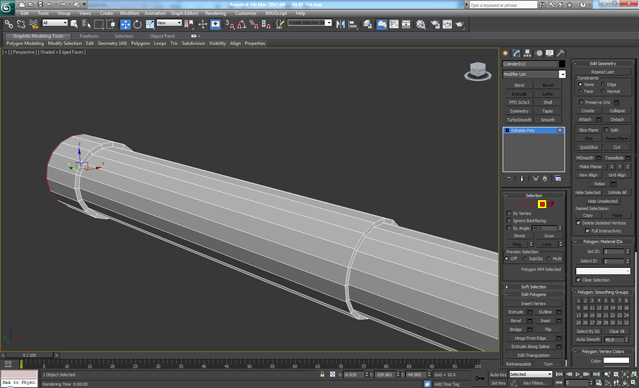Click the Select by Name icon
639x388 pixels.
click(x=86, y=24)
